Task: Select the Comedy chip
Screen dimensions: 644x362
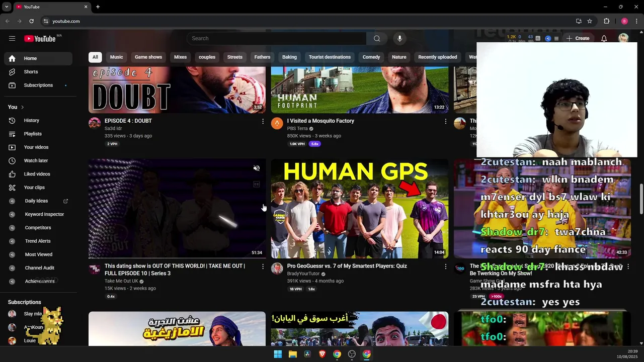Action: 371,57
